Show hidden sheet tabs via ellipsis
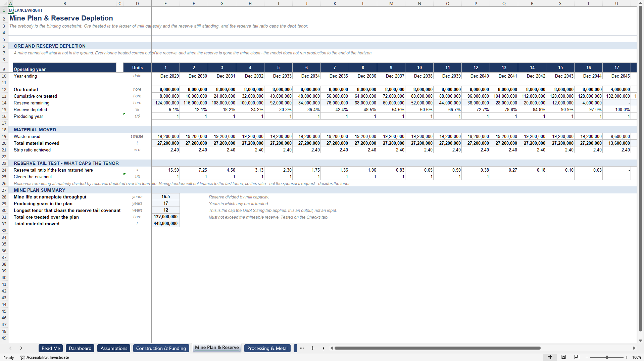Viewport: 644px width, 361px height. [302, 348]
